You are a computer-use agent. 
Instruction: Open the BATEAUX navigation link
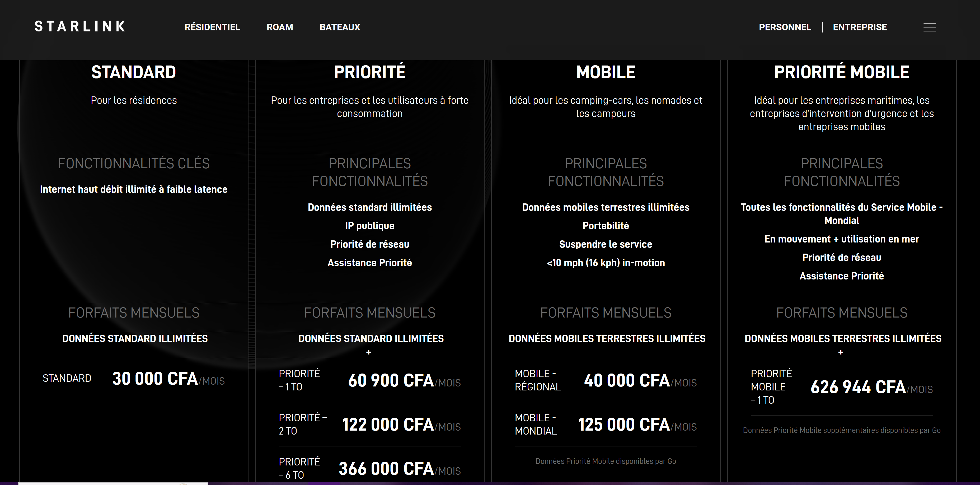tap(340, 27)
